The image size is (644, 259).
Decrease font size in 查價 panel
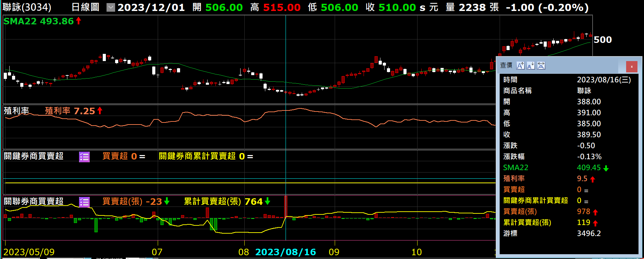531,66
